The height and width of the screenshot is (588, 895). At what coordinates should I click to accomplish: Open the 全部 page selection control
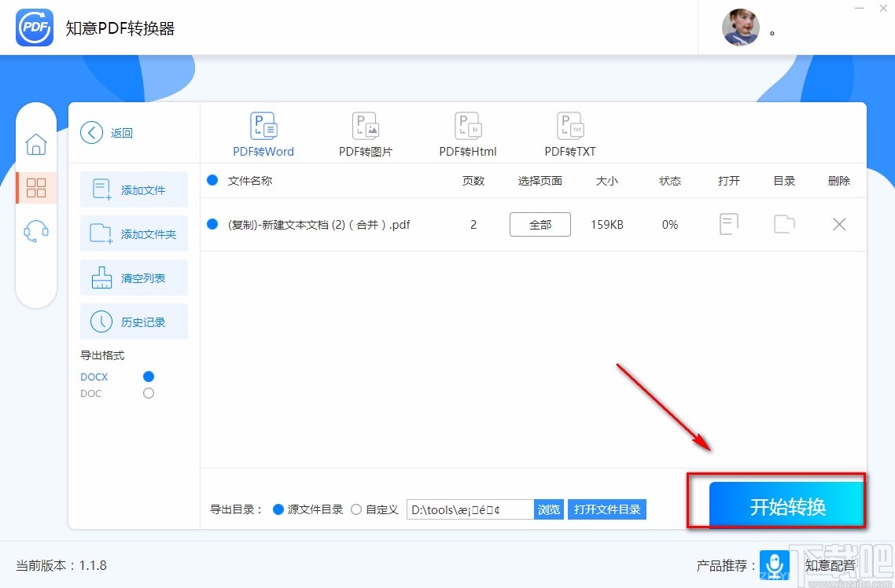[540, 224]
